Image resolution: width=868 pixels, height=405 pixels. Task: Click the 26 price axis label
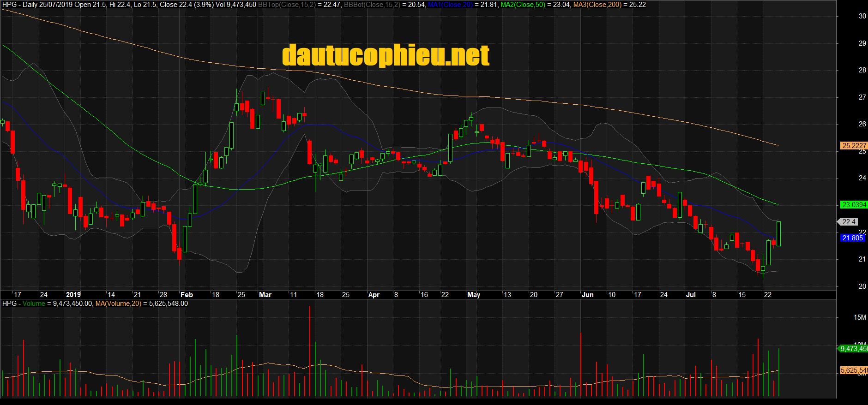pos(862,124)
